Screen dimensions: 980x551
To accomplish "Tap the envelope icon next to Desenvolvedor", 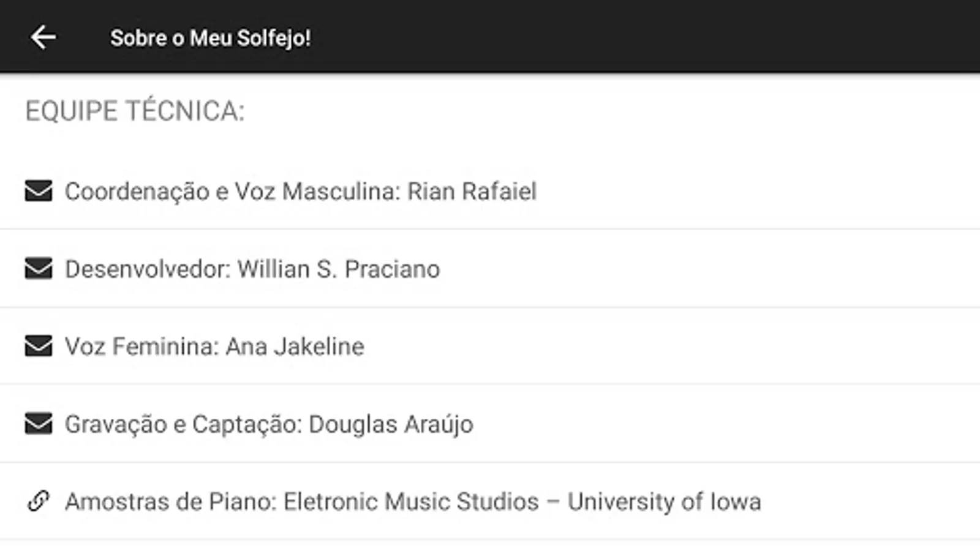I will (x=39, y=269).
